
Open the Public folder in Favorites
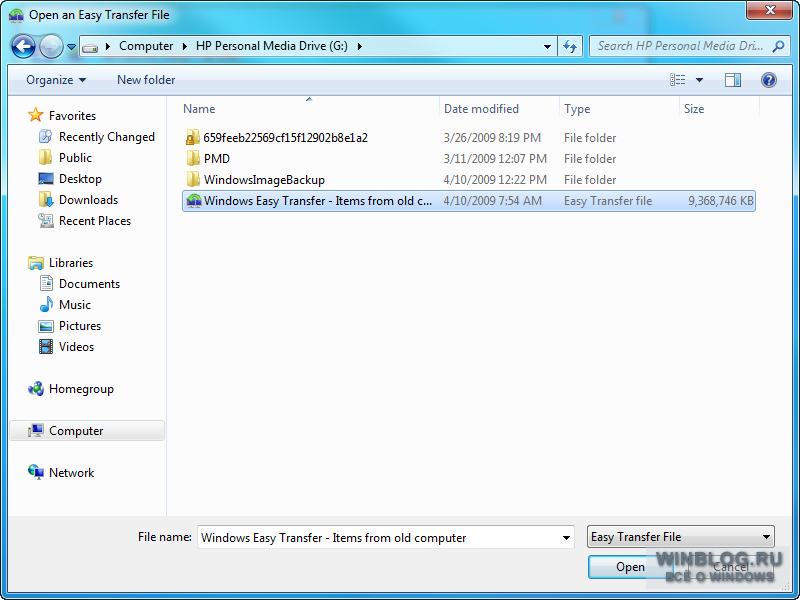75,158
